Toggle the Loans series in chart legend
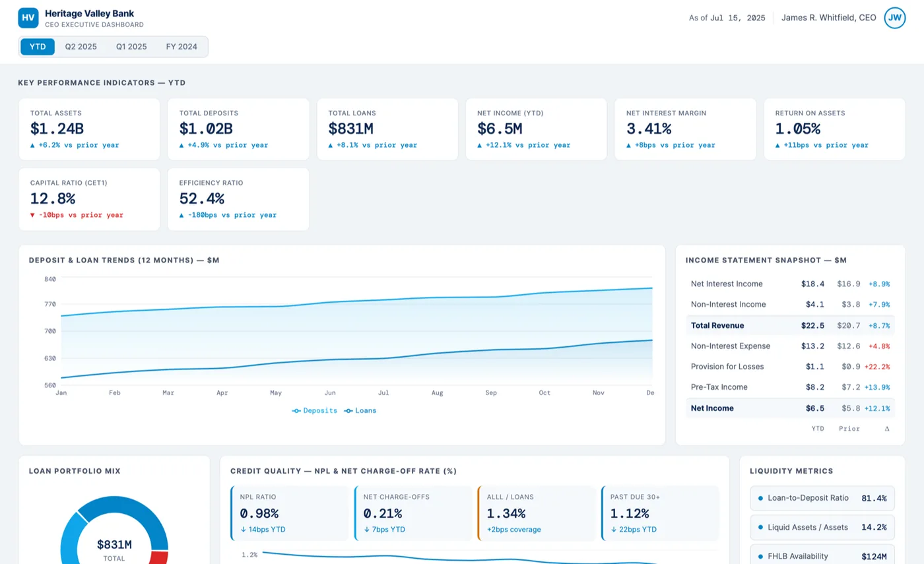Viewport: 924px width, 564px height. tap(360, 410)
